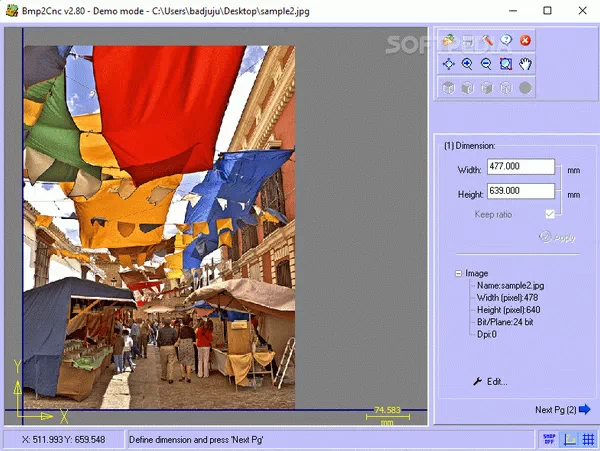Select Name:sample2.jpg tree entry

[x=508, y=285]
